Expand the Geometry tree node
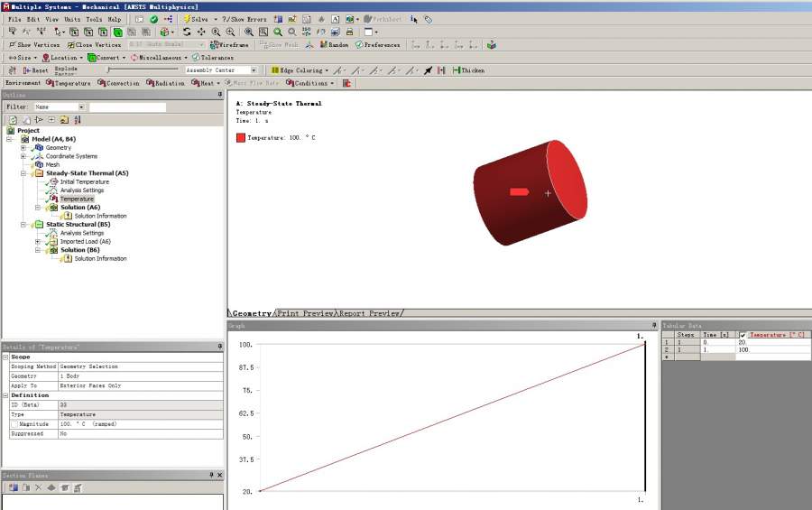The image size is (812, 510). 24,148
